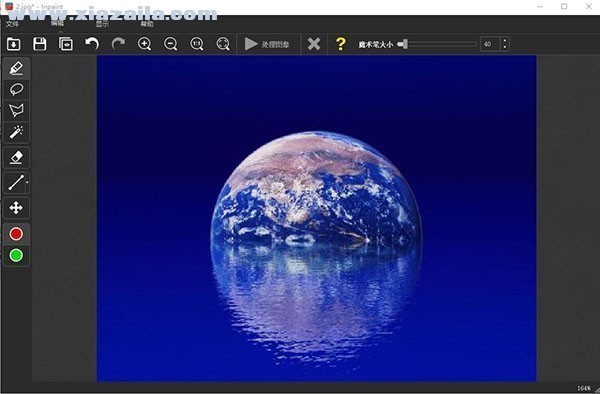
Task: Start processing with the 处理图像 button
Action: click(x=267, y=44)
